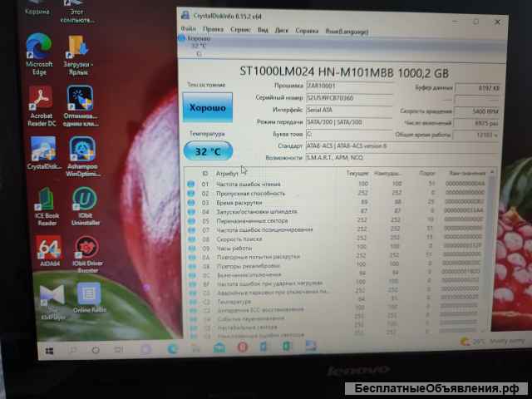Viewport: 532px width, 399px height.
Task: Click the Атрибут column header
Action: (227, 174)
